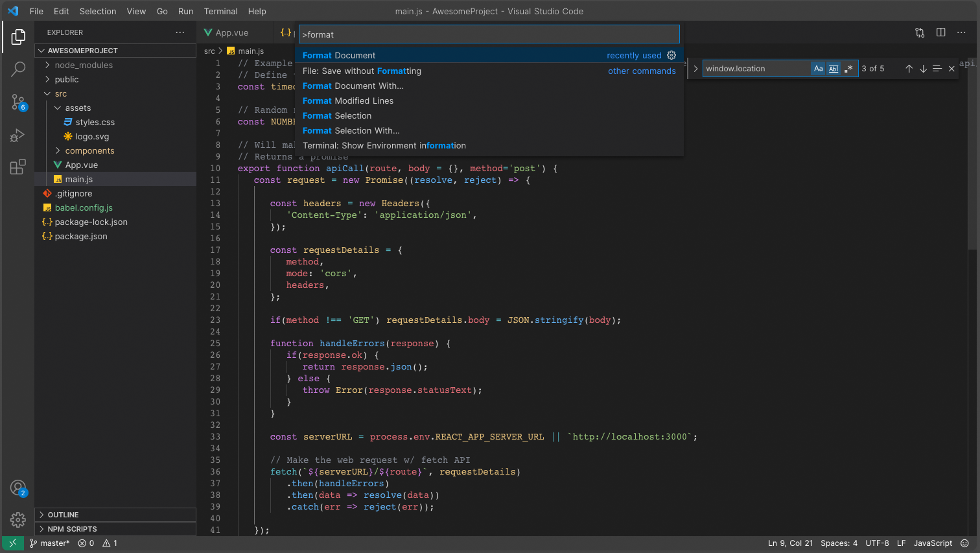Image resolution: width=980 pixels, height=553 pixels.
Task: Toggle Match Whole Word in find widget
Action: point(834,69)
